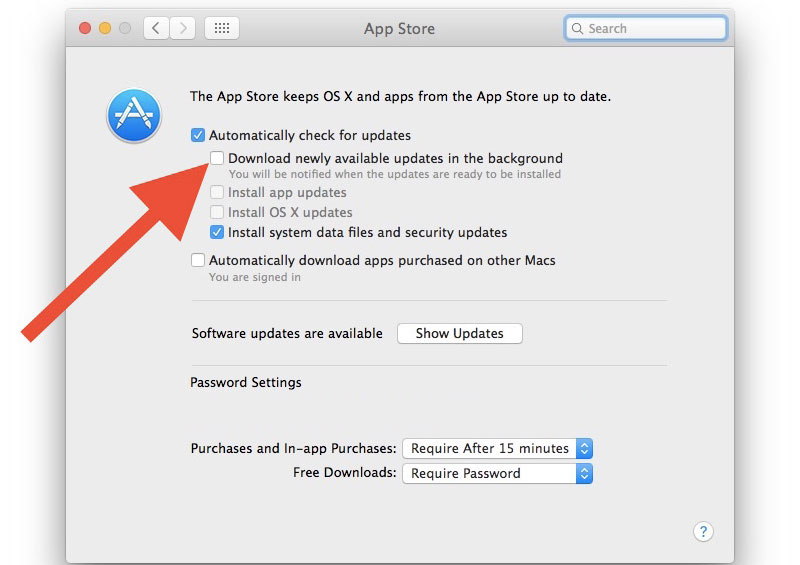
Task: Click the App Store window title
Action: coord(399,29)
